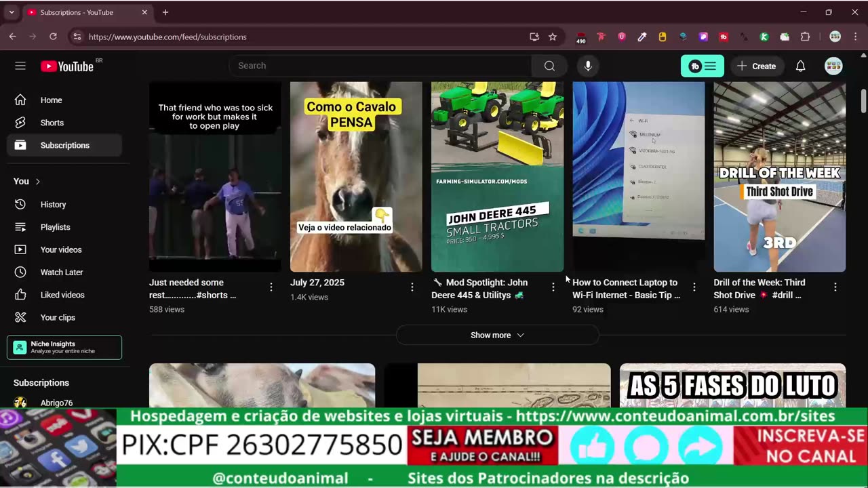Open the red TubeBuddy extension icon
The width and height of the screenshot is (868, 488).
click(x=724, y=37)
